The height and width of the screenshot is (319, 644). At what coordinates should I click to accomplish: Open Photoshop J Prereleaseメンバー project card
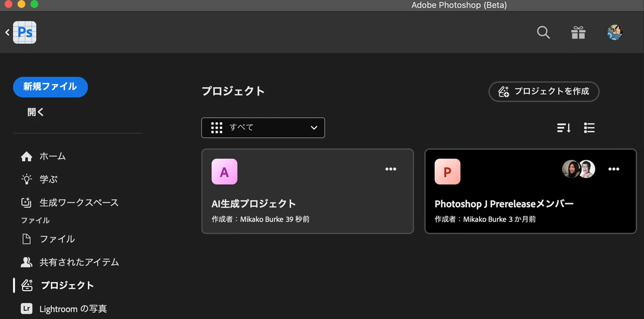pyautogui.click(x=530, y=191)
